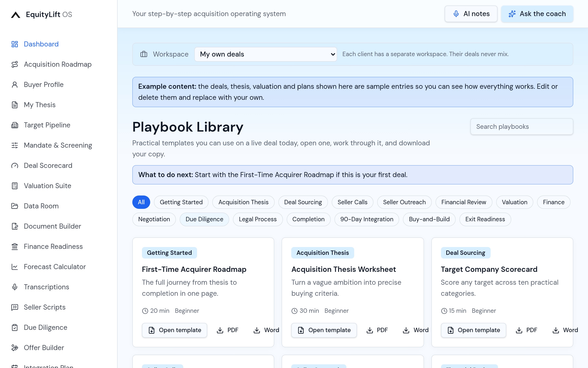Filter playbooks by Financial Review
The width and height of the screenshot is (588, 368).
click(464, 202)
